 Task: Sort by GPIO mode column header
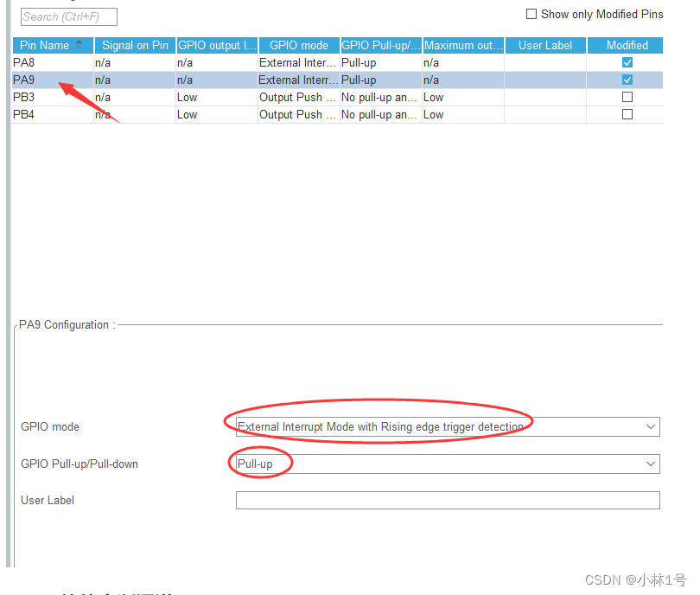tap(299, 46)
